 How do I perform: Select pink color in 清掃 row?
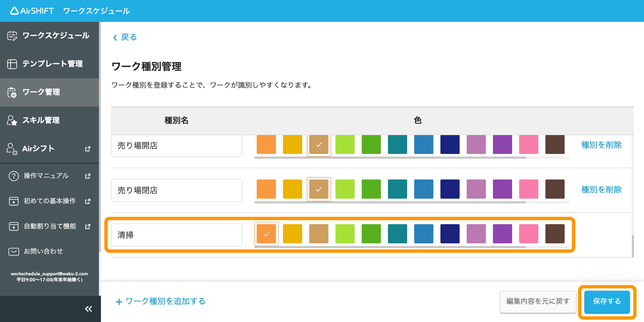[529, 234]
